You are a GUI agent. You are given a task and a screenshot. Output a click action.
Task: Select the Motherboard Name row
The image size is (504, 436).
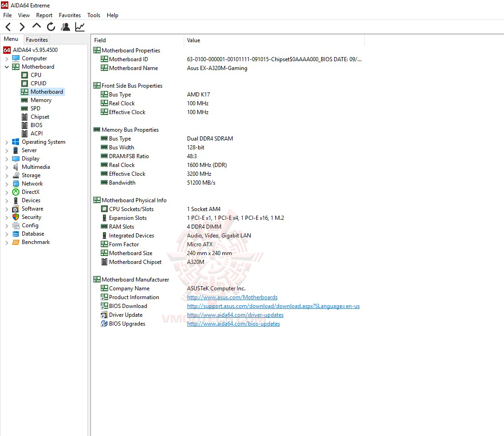click(x=228, y=68)
